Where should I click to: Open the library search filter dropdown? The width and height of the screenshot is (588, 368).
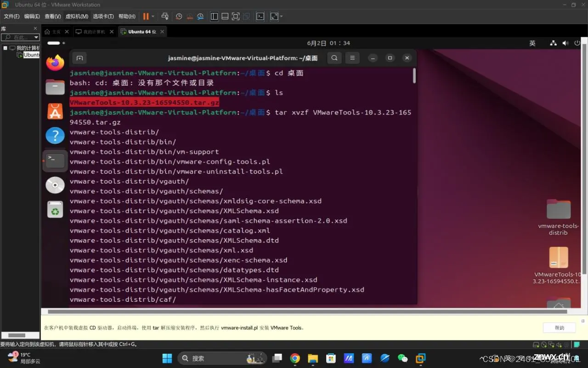pyautogui.click(x=36, y=37)
